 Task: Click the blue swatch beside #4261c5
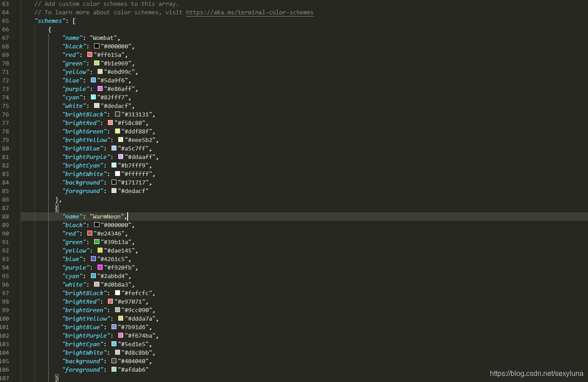click(93, 259)
